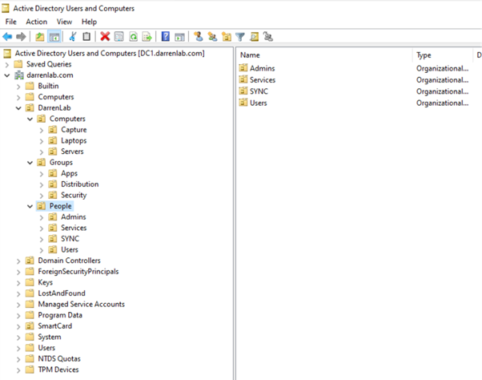Image resolution: width=482 pixels, height=380 pixels.
Task: Open the Action menu
Action: tap(37, 22)
